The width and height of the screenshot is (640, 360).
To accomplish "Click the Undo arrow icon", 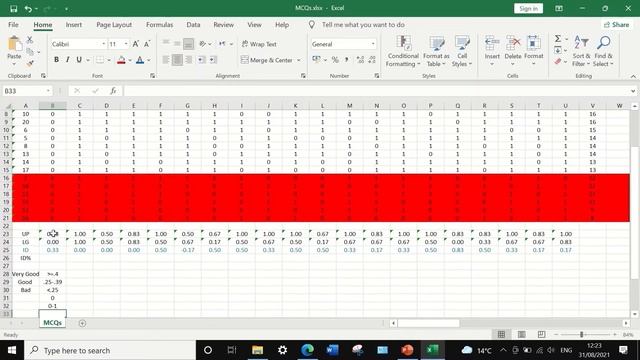I will coord(28,9).
